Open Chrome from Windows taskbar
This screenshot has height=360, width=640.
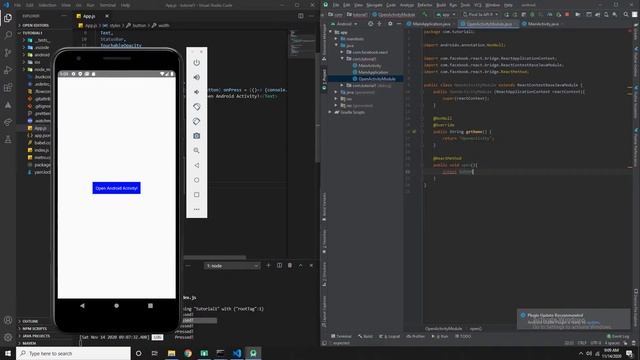point(188,353)
